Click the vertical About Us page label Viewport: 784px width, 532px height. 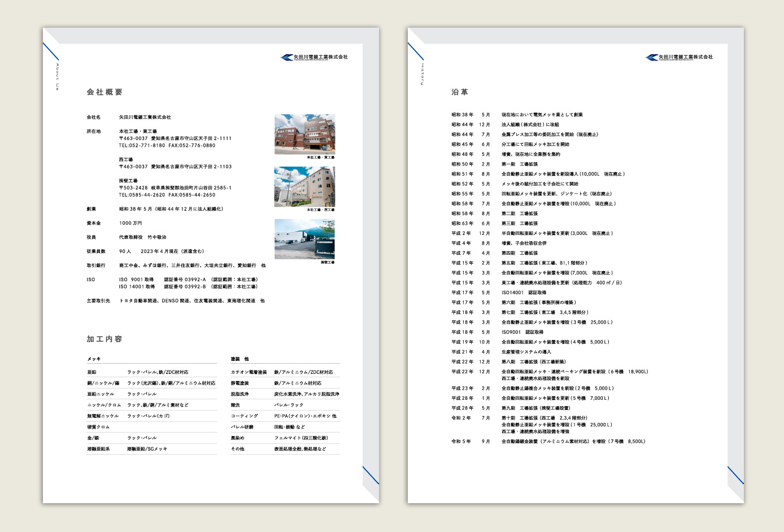[57, 77]
